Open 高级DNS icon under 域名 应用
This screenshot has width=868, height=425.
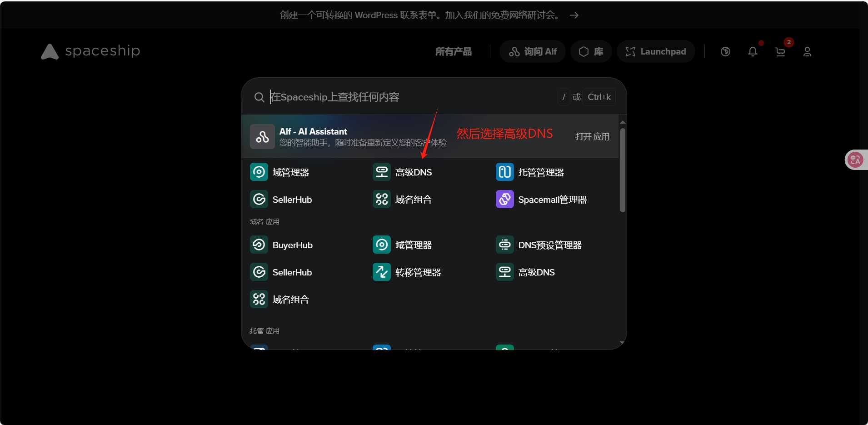coord(504,272)
